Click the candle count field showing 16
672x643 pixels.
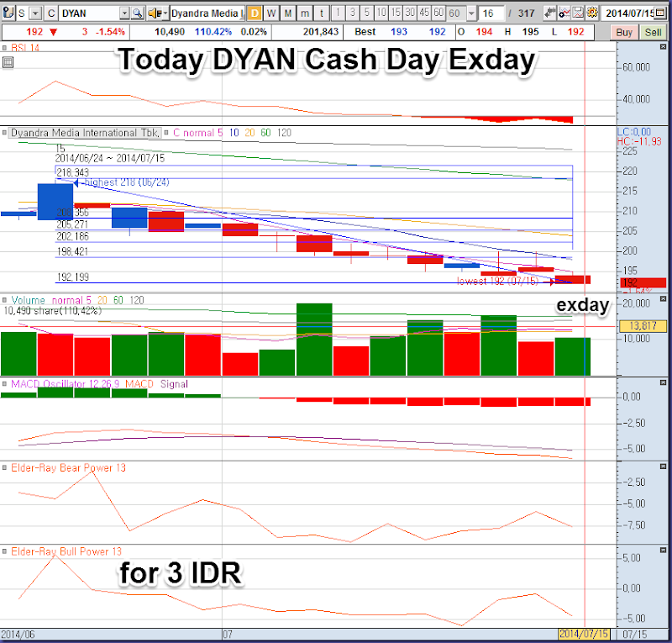[x=492, y=13]
